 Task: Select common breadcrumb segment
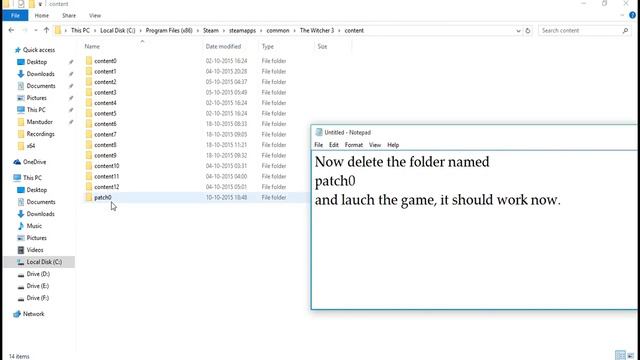click(x=278, y=31)
